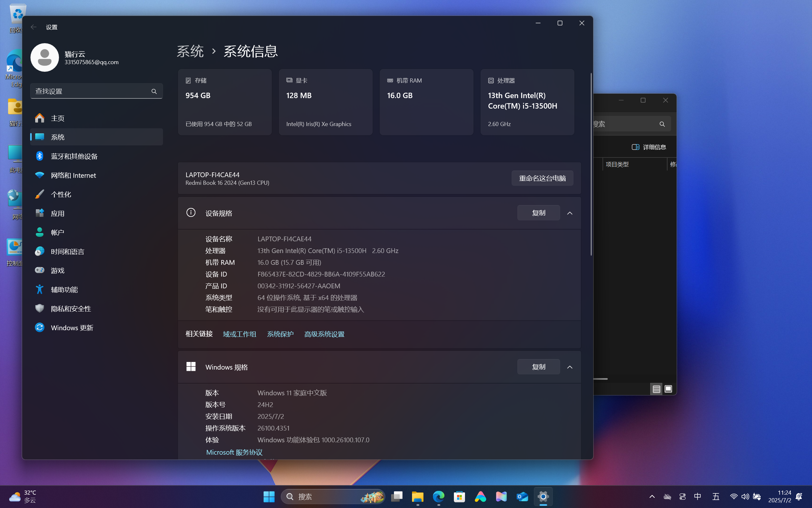
Task: Open Wi-Fi network tray icon
Action: (x=733, y=497)
